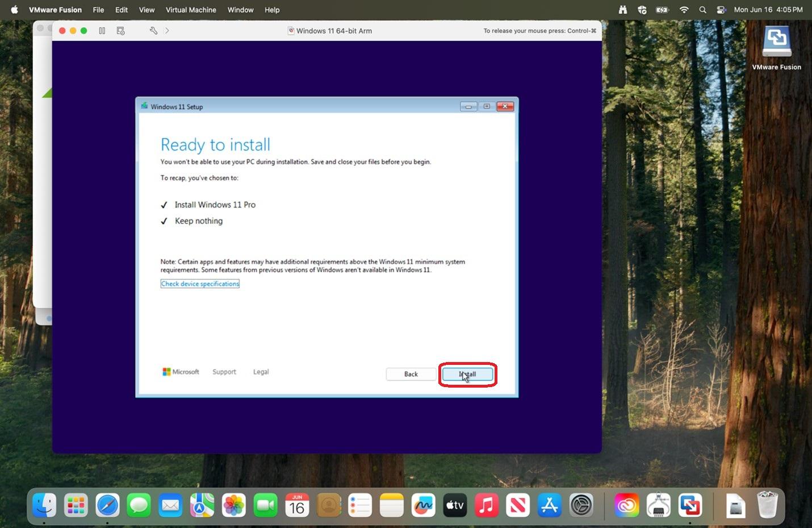Open Trash from the Dock
This screenshot has width=812, height=528.
(x=767, y=505)
